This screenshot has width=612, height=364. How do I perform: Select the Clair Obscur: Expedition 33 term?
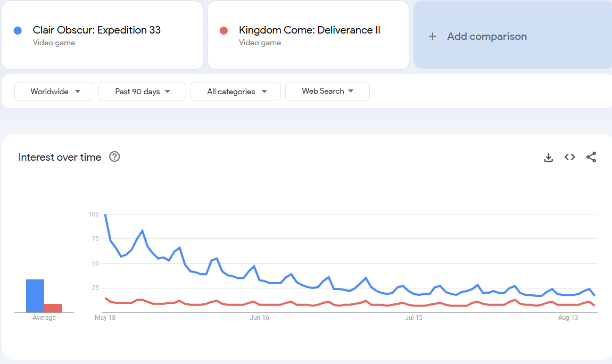pyautogui.click(x=96, y=30)
